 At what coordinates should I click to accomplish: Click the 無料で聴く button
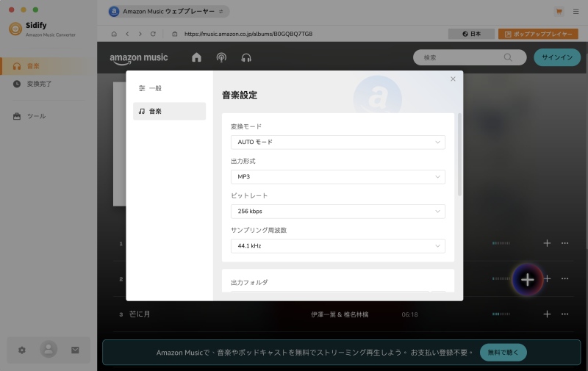pos(503,352)
